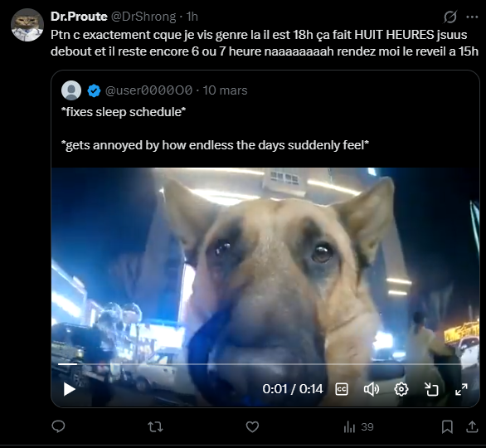Image resolution: width=486 pixels, height=448 pixels.
Task: Click the repost arrows icon
Action: point(155,427)
